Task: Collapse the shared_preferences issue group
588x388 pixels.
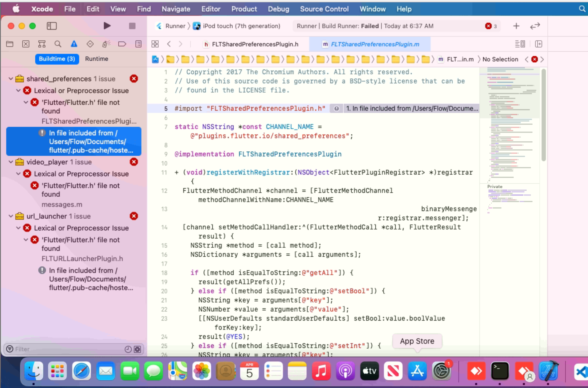Action: click(x=11, y=79)
